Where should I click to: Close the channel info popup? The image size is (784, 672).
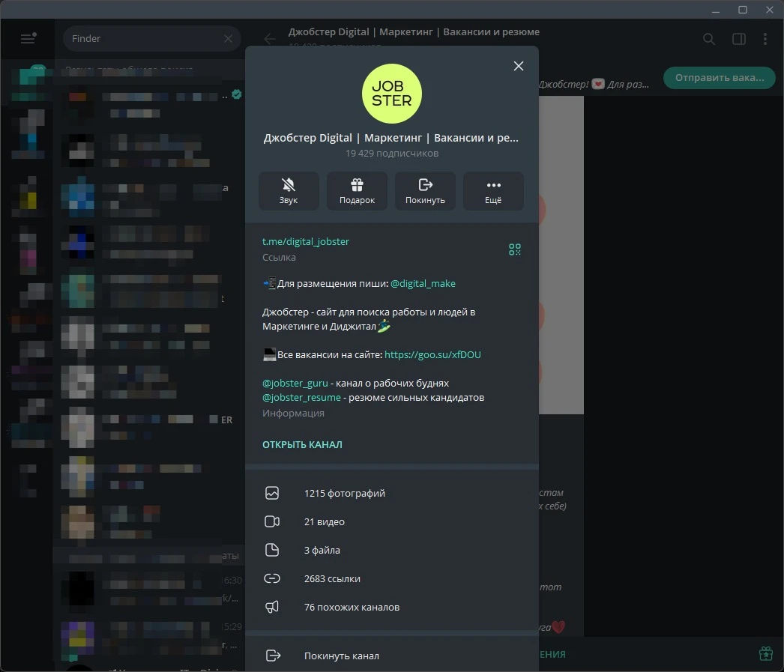519,66
